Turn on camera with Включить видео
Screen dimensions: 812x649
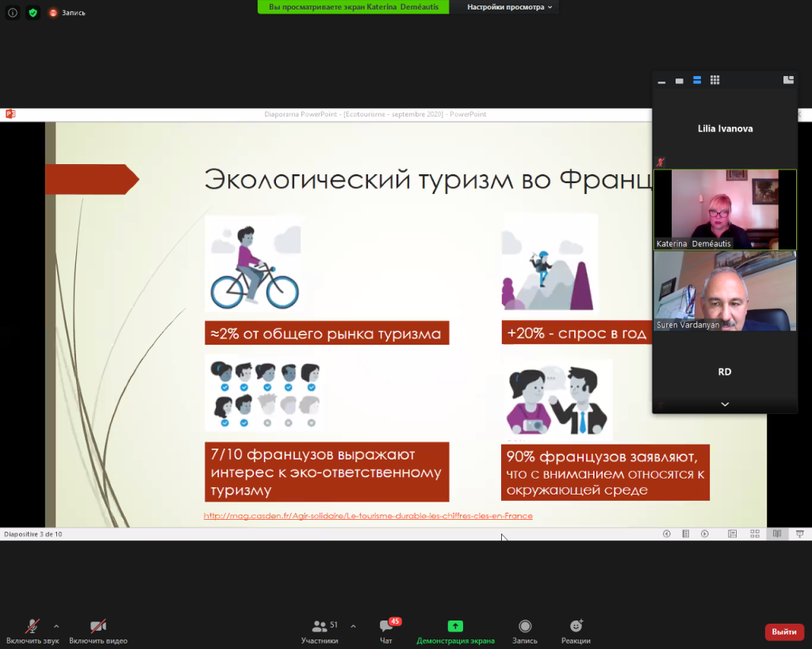[98, 631]
